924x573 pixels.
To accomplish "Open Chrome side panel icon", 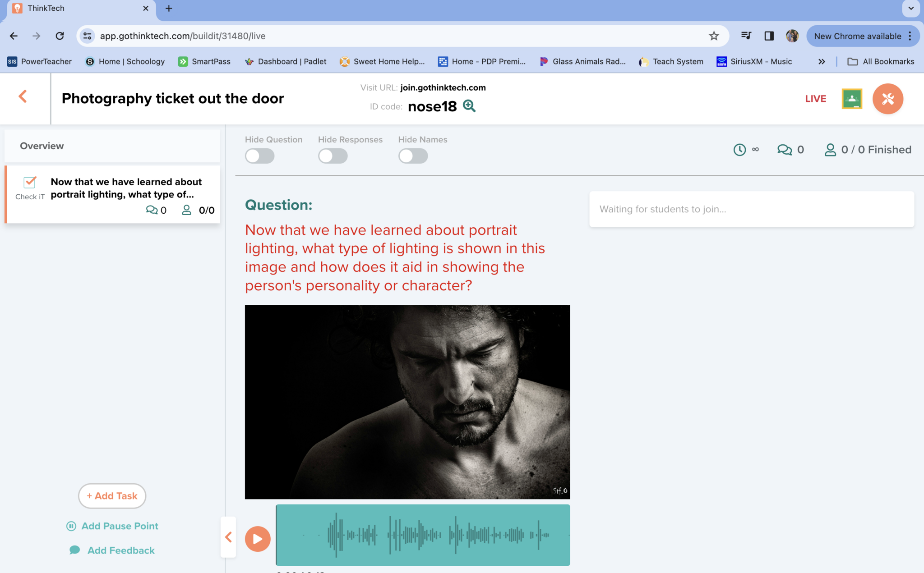I will 769,36.
